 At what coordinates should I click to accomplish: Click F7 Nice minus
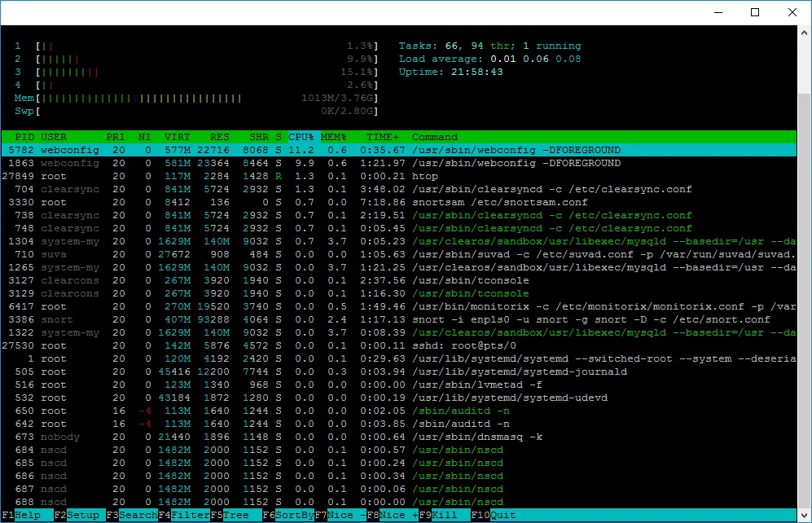[x=340, y=515]
